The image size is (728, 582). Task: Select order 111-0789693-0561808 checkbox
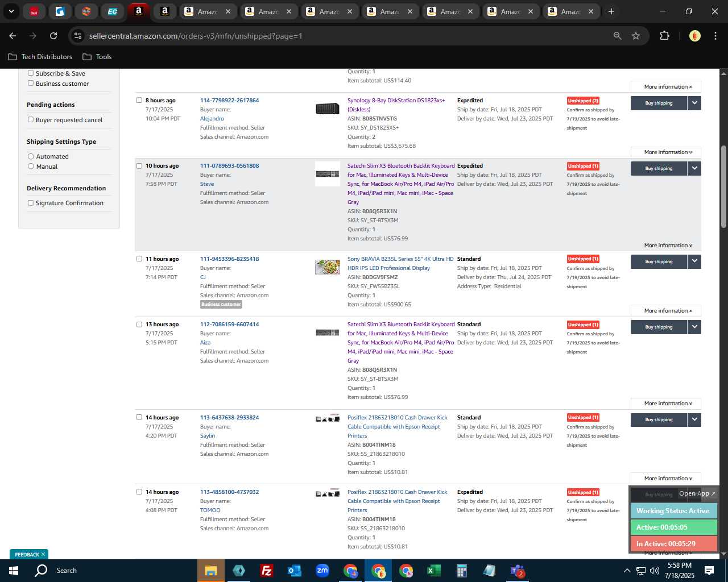[x=139, y=165]
